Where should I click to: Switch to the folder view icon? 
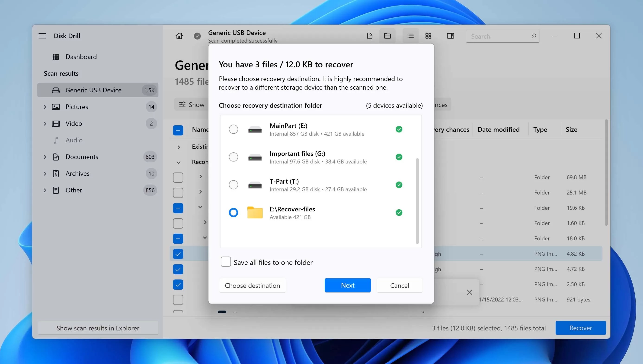tap(387, 36)
